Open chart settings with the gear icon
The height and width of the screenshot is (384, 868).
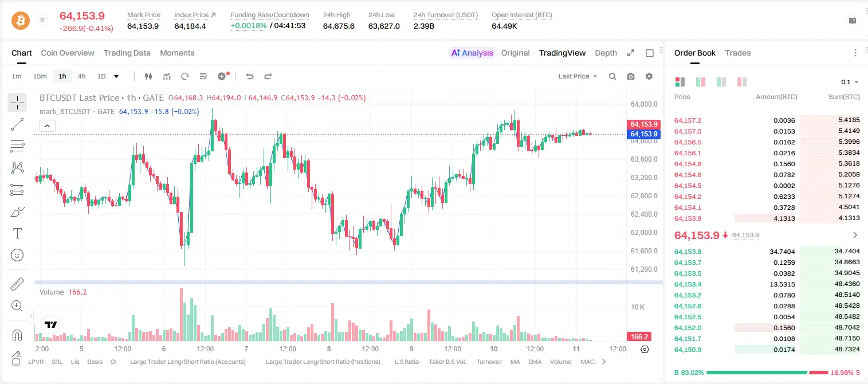click(649, 76)
